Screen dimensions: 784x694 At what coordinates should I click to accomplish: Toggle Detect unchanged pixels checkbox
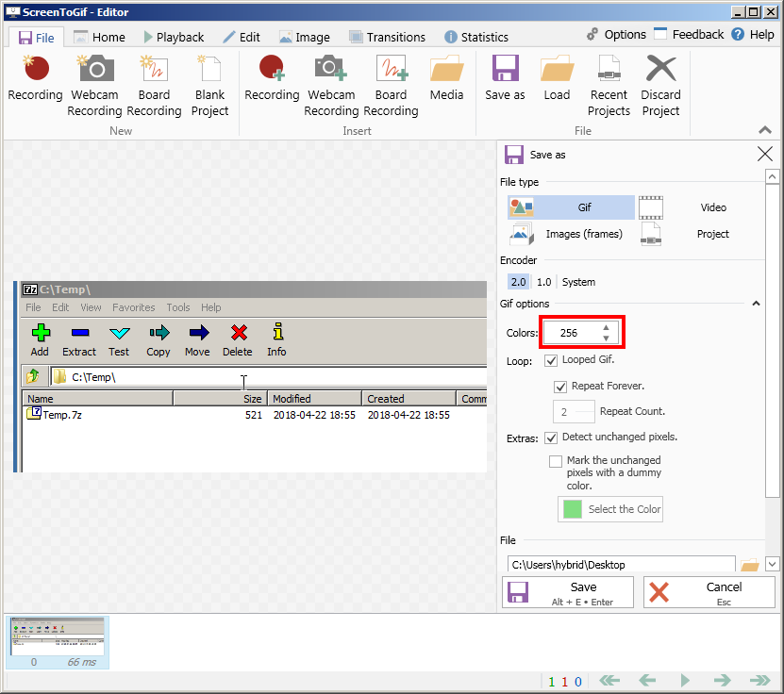click(x=551, y=438)
